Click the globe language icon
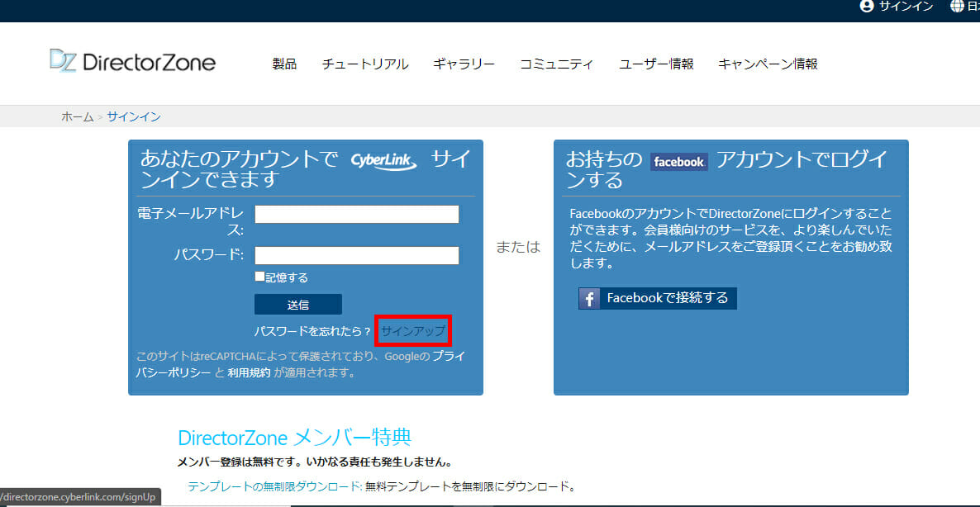The image size is (980, 507). (956, 7)
